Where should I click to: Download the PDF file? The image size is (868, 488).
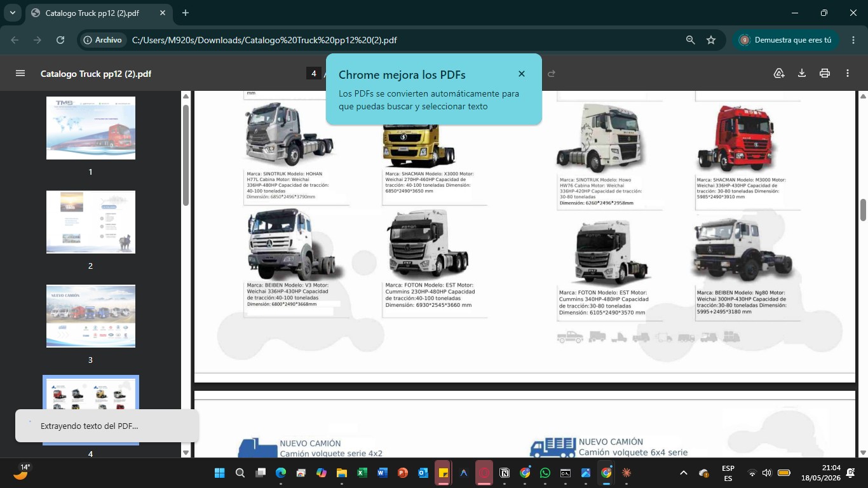tap(802, 73)
